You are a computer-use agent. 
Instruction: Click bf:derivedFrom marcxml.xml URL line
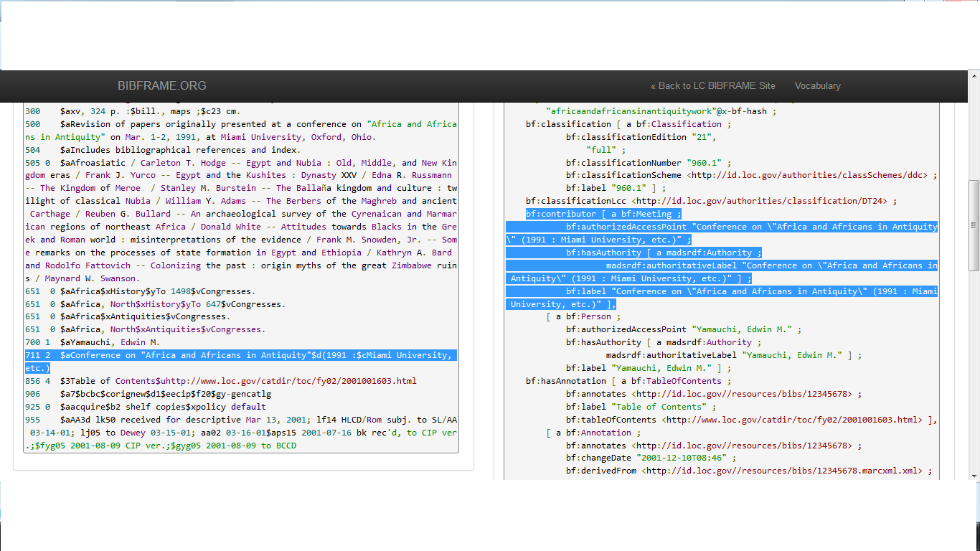[x=748, y=471]
